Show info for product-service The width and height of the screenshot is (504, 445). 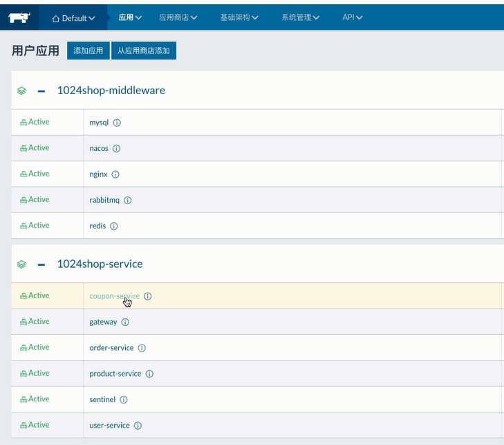click(149, 374)
